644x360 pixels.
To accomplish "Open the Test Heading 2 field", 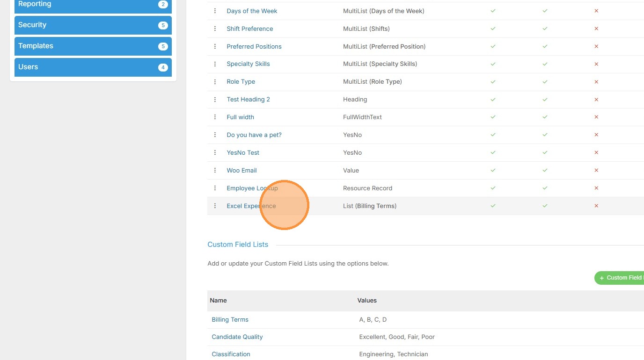I will click(248, 100).
